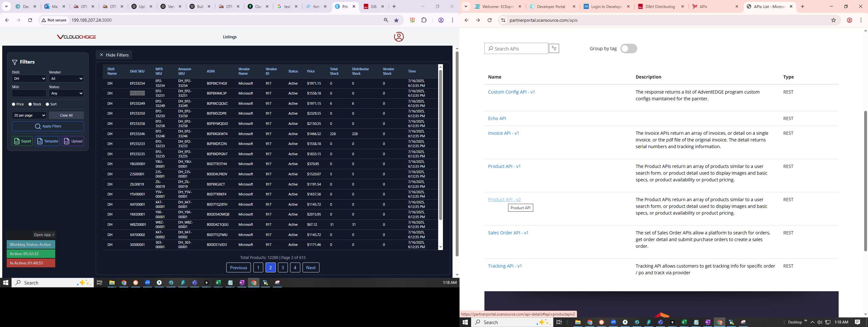This screenshot has width=868, height=327.
Task: Click the Previous pagination button
Action: [239, 268]
